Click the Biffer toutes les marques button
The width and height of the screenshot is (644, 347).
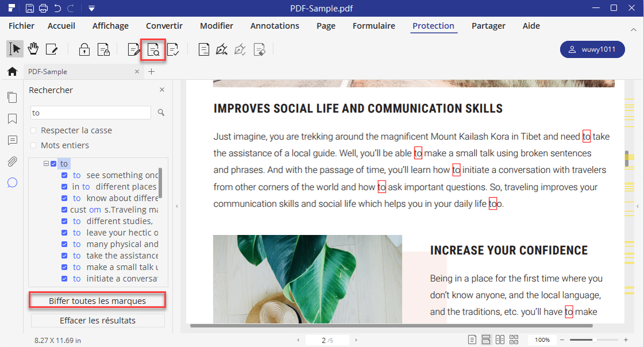click(x=97, y=300)
